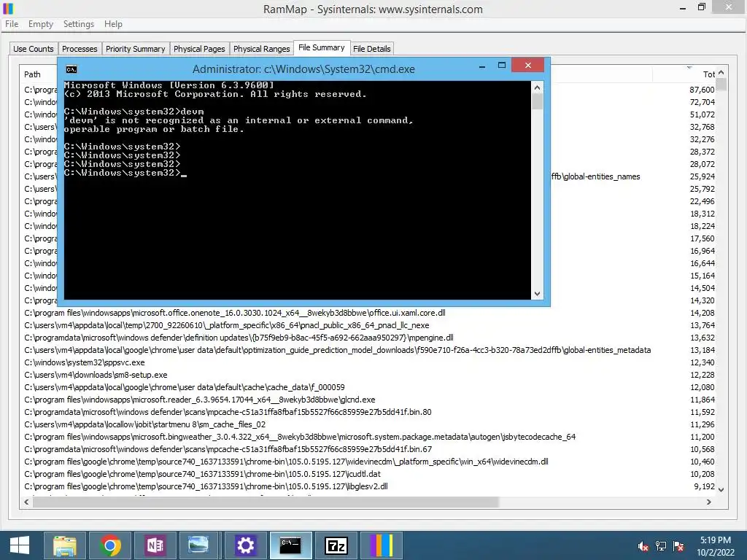Sort by the Path column header
Screen dimensions: 747x560
coord(32,74)
